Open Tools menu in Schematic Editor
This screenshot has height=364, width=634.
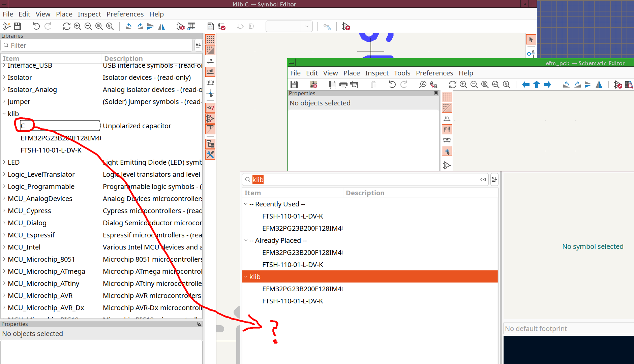tap(402, 73)
